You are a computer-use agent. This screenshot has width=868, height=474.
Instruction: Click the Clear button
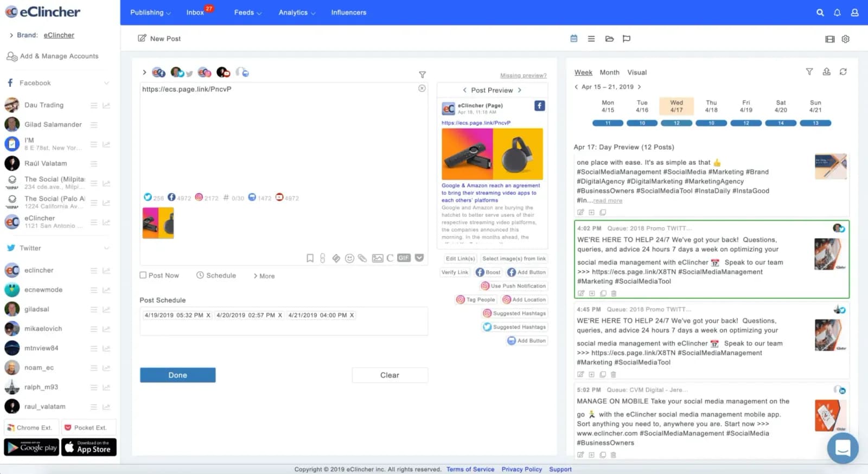click(390, 375)
